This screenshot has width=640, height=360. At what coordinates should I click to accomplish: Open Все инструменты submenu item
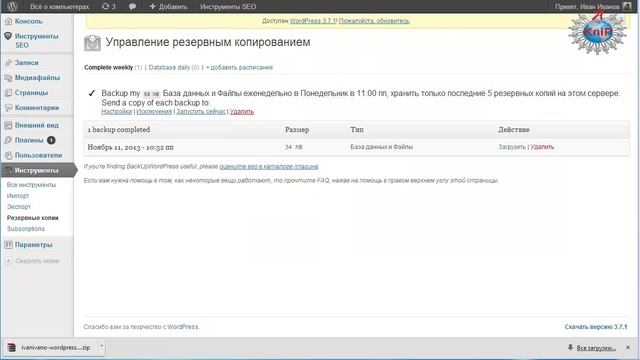tap(31, 185)
